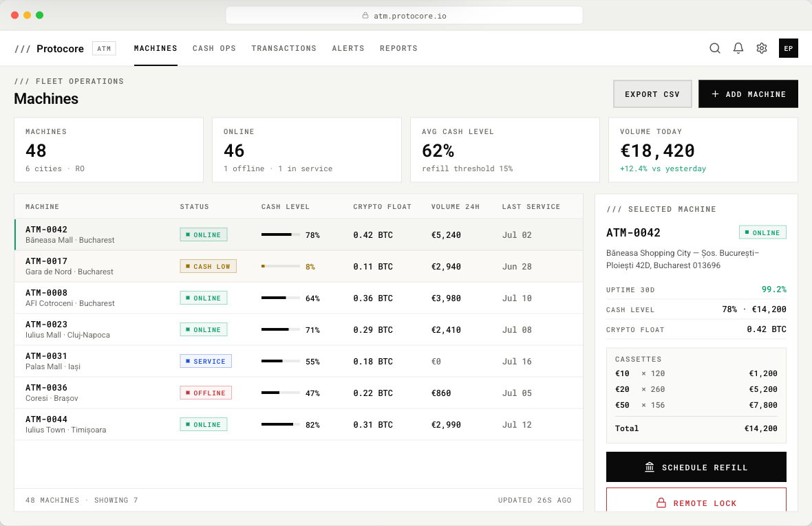812x526 pixels.
Task: Click the ATM-0017 low cash level bar
Action: tap(281, 266)
